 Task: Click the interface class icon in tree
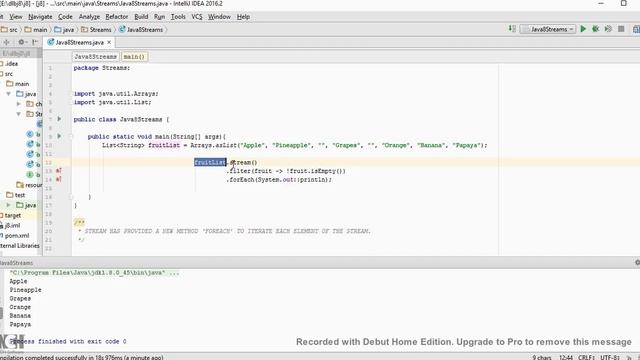[30, 174]
